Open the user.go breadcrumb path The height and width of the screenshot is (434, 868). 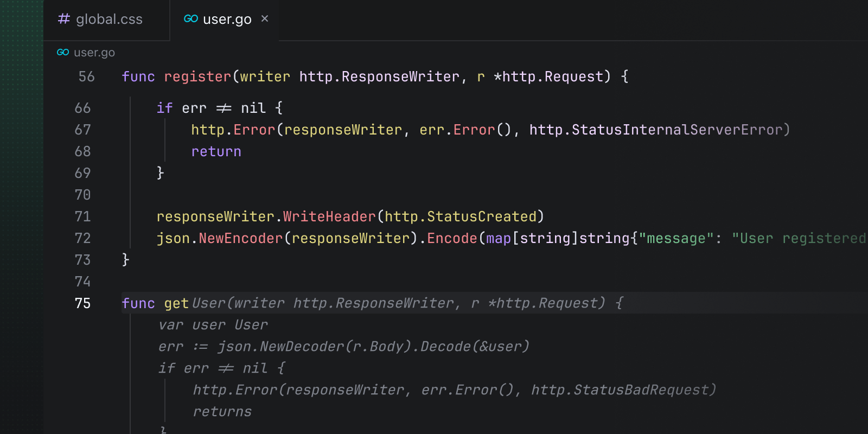pyautogui.click(x=94, y=53)
